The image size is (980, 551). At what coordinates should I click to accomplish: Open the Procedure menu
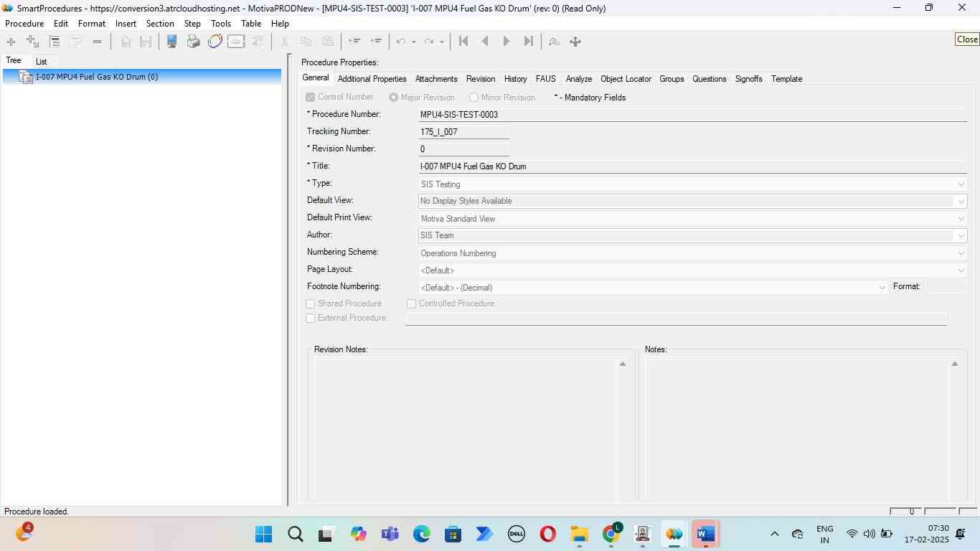point(24,24)
